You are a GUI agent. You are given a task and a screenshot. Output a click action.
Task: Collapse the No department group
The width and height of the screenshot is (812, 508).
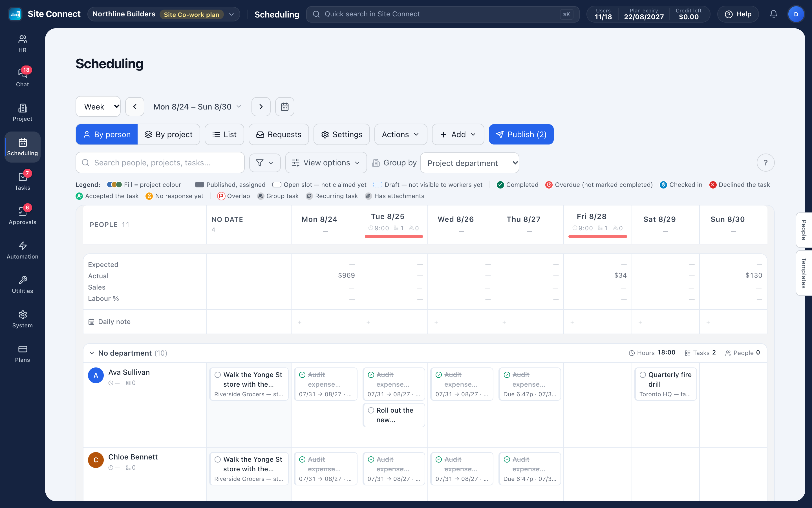pyautogui.click(x=92, y=353)
